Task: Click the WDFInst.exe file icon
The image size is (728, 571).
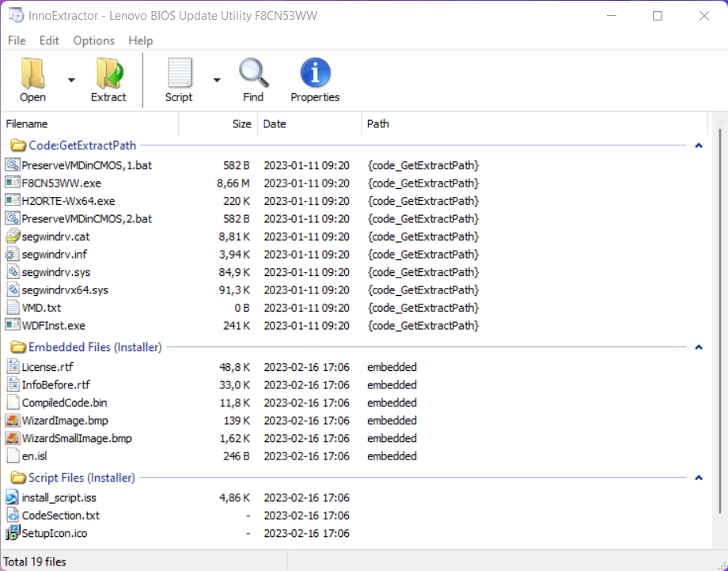Action: pyautogui.click(x=13, y=325)
